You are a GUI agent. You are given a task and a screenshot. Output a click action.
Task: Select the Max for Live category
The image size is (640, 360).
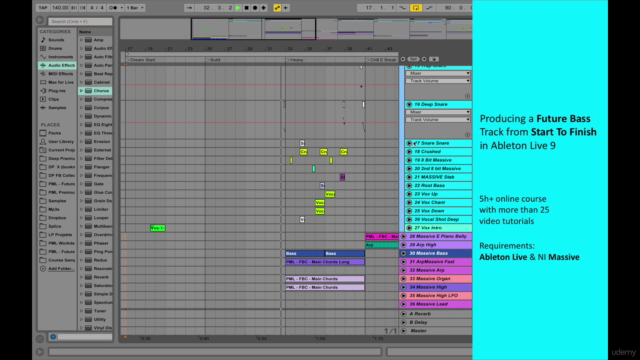[60, 82]
